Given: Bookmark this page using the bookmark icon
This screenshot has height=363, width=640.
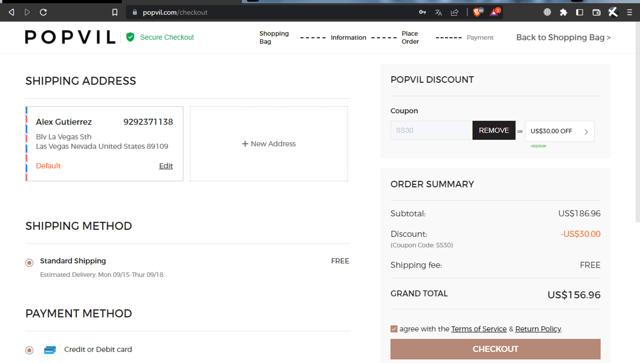Looking at the screenshot, I should point(115,12).
